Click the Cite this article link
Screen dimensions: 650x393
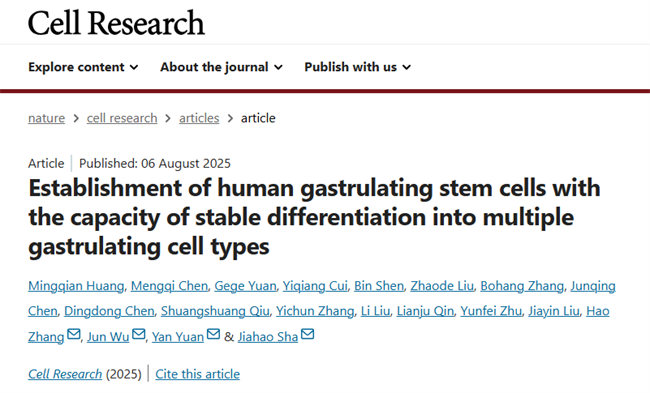click(197, 374)
